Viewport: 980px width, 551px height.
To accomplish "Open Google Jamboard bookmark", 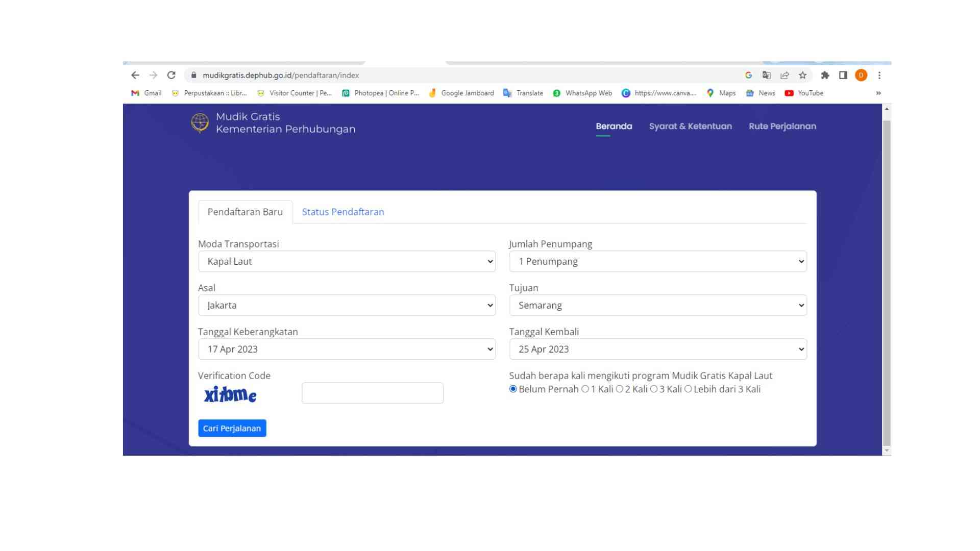I will pyautogui.click(x=461, y=93).
